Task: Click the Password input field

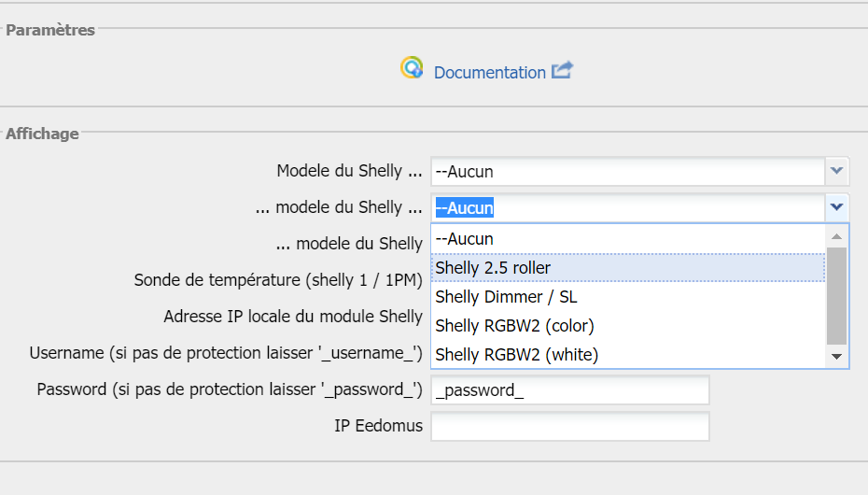Action: [x=570, y=390]
